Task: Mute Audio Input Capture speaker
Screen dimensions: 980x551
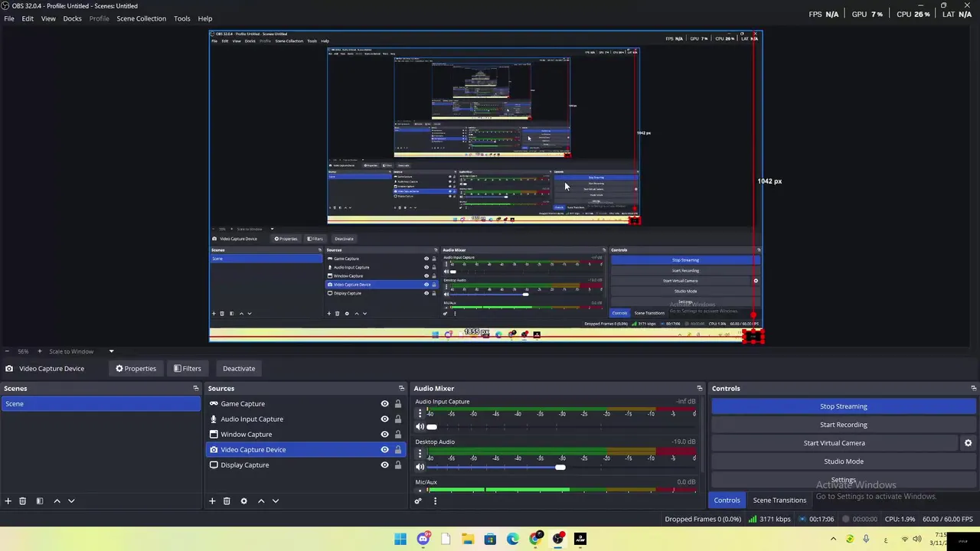Action: [420, 427]
